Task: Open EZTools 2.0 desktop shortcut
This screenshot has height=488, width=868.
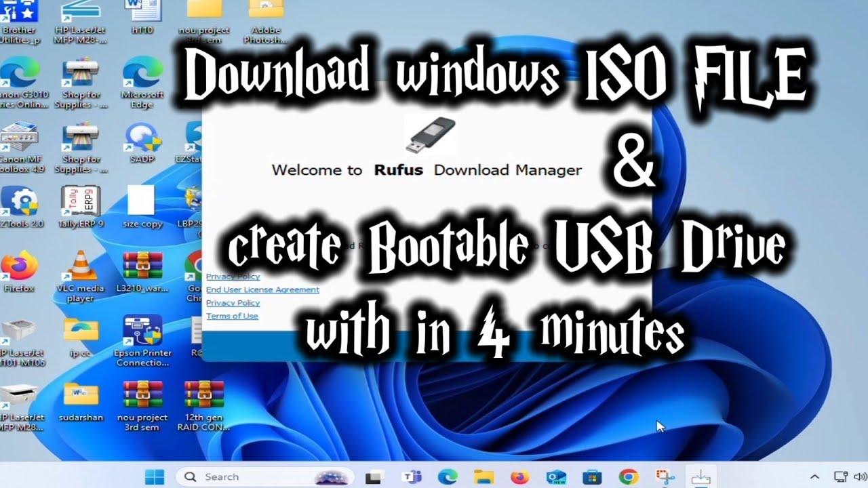Action: coord(20,207)
